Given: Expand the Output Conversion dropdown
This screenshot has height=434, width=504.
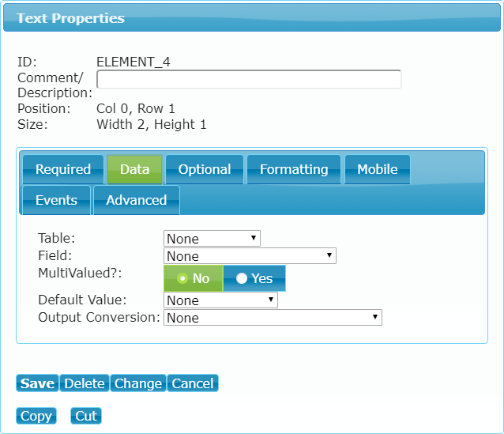Looking at the screenshot, I should tap(273, 318).
